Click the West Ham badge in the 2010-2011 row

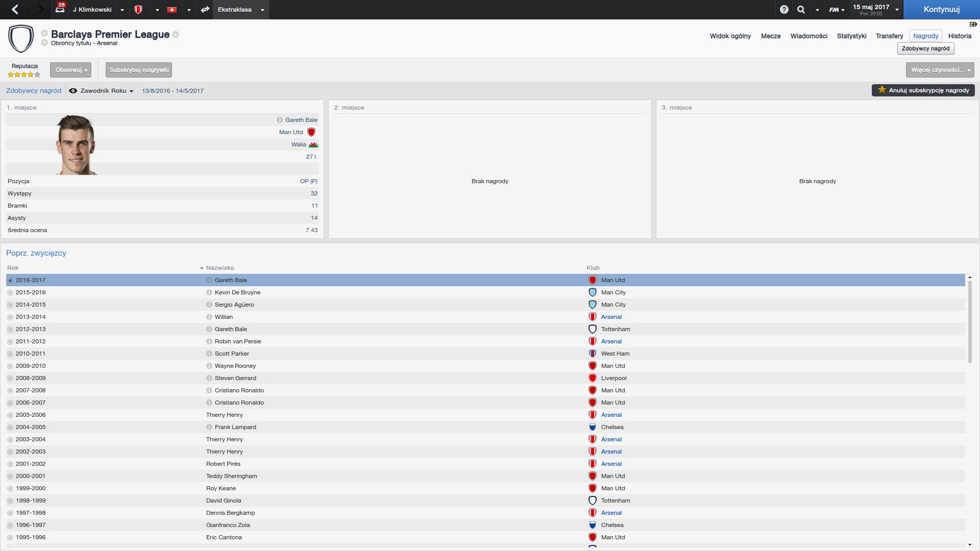[593, 354]
